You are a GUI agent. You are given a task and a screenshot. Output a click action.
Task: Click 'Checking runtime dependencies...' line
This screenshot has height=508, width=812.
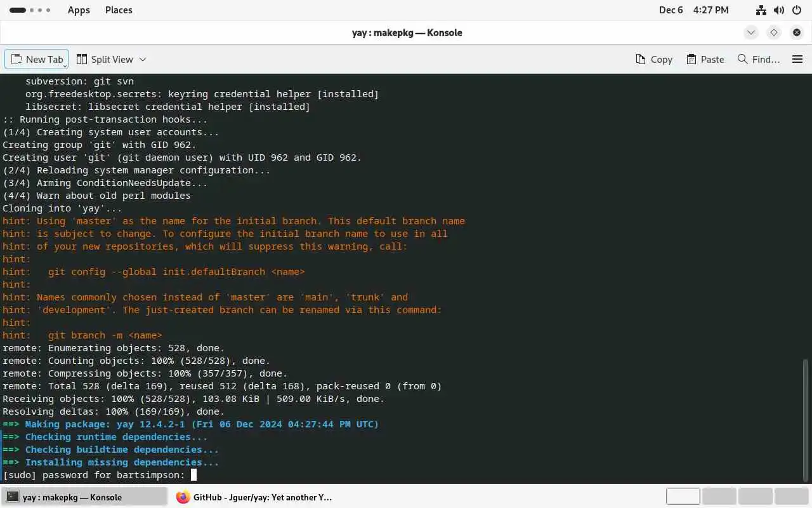point(105,437)
